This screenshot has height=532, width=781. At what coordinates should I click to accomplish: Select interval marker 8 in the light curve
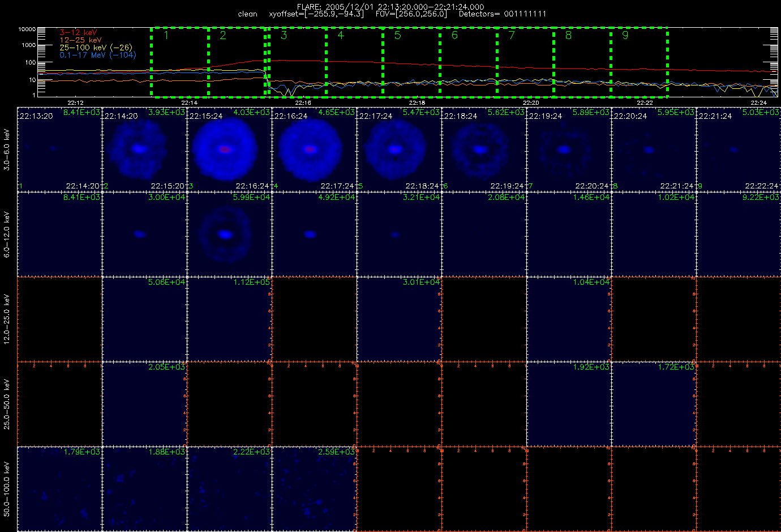click(x=568, y=35)
